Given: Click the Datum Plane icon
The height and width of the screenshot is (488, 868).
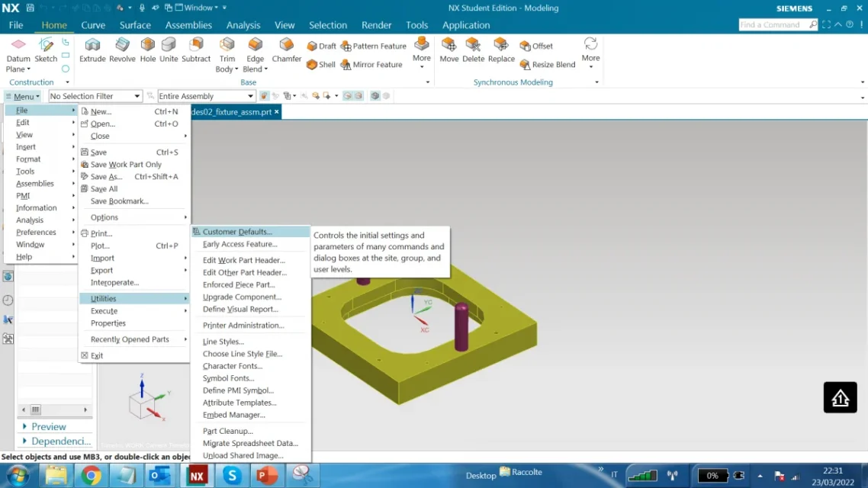Looking at the screenshot, I should tap(18, 45).
